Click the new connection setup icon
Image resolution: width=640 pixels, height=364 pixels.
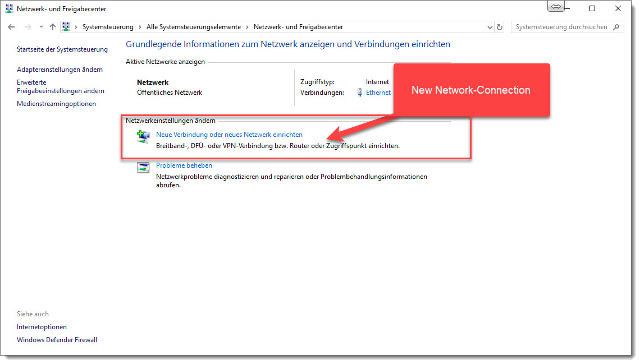click(144, 136)
